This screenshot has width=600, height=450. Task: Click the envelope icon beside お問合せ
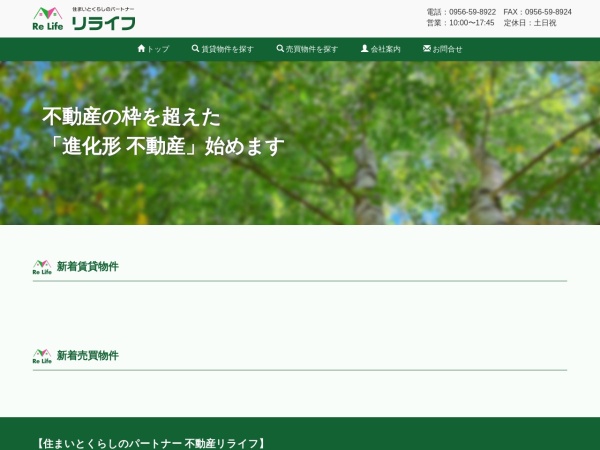(427, 48)
